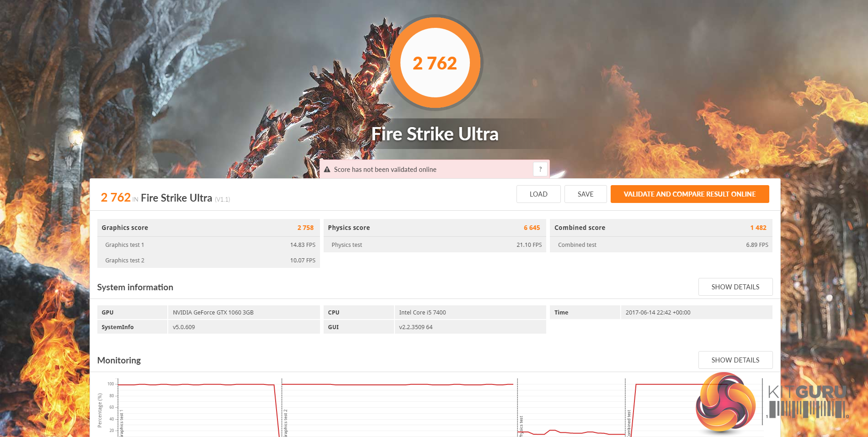The image size is (868, 437).
Task: Click the Fire Strike Ultra banner title
Action: pos(435,134)
